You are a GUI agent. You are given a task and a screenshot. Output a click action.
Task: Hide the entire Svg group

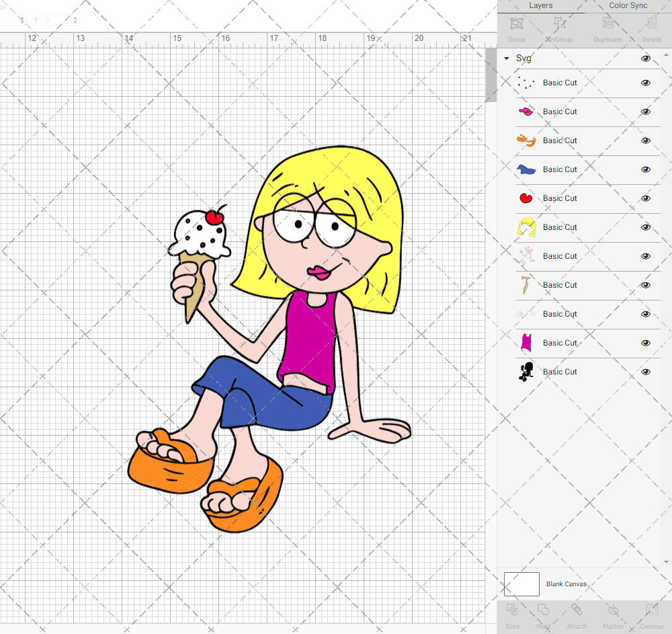[645, 58]
